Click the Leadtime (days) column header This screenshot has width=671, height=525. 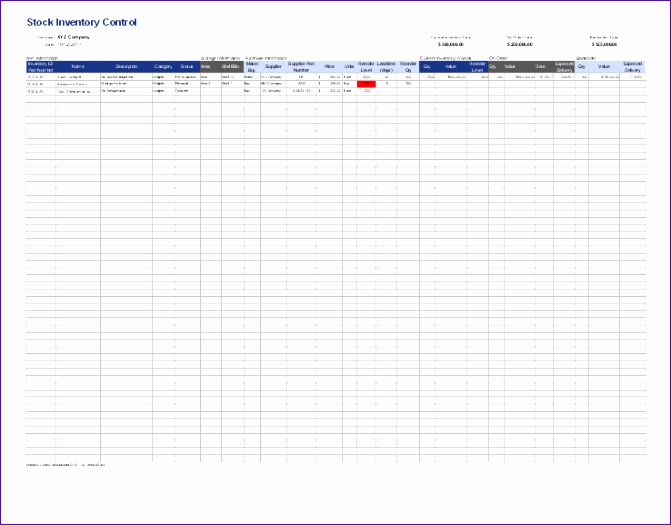coord(386,66)
